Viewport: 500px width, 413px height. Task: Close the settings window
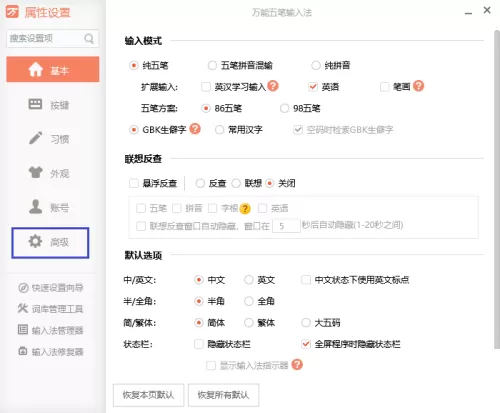tap(487, 10)
